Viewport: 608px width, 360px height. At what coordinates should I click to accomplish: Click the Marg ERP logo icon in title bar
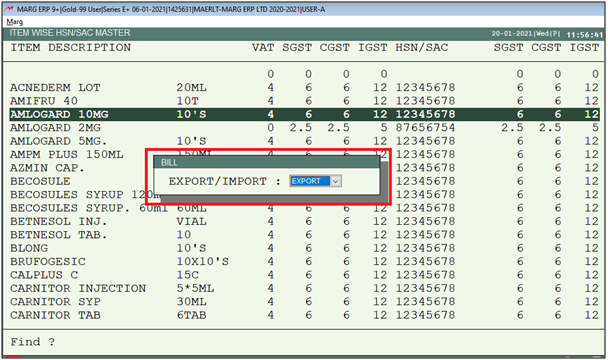[9, 9]
